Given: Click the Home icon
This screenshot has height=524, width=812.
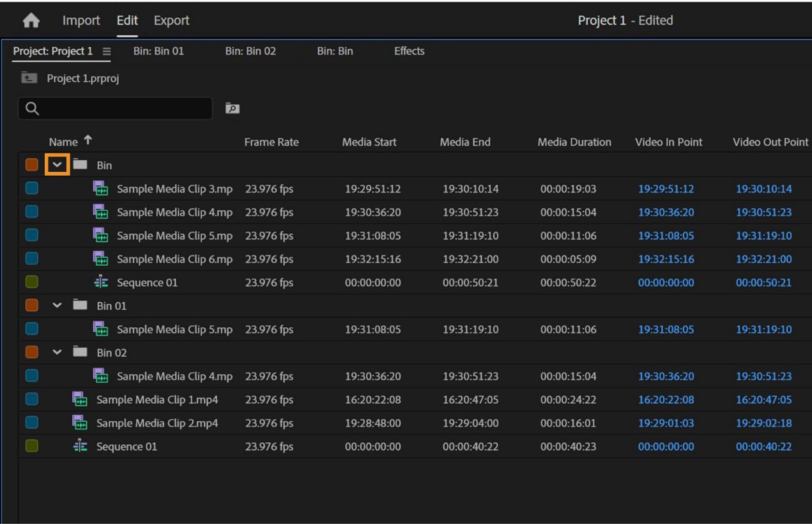Looking at the screenshot, I should point(31,21).
